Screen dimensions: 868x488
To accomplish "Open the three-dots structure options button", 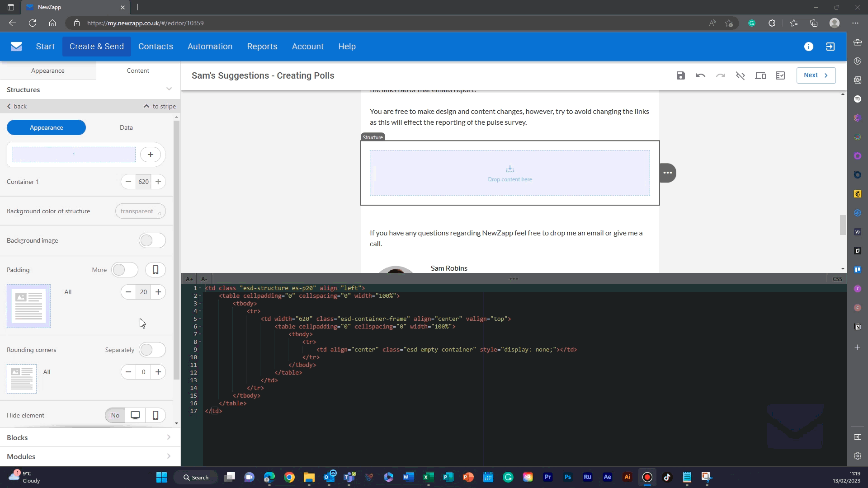I will [x=667, y=173].
